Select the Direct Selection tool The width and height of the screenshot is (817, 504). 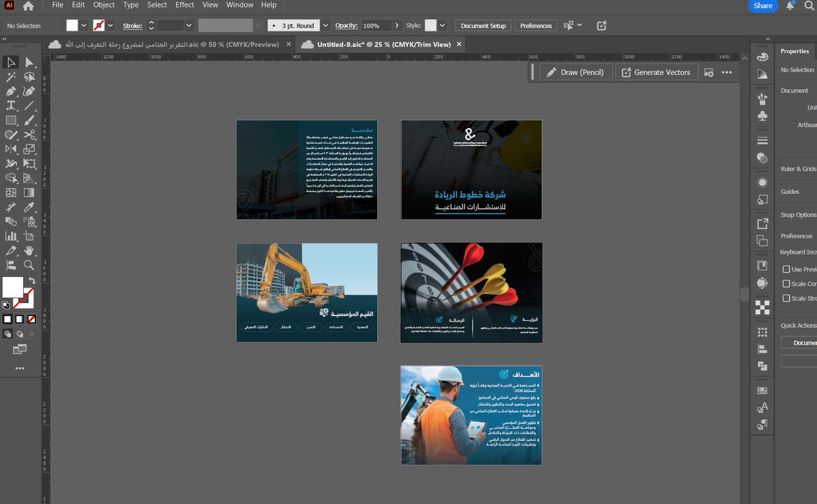pyautogui.click(x=29, y=62)
